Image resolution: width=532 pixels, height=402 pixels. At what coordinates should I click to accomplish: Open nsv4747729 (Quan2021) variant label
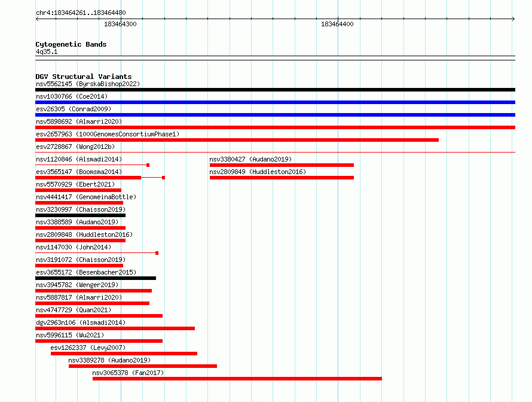click(74, 310)
